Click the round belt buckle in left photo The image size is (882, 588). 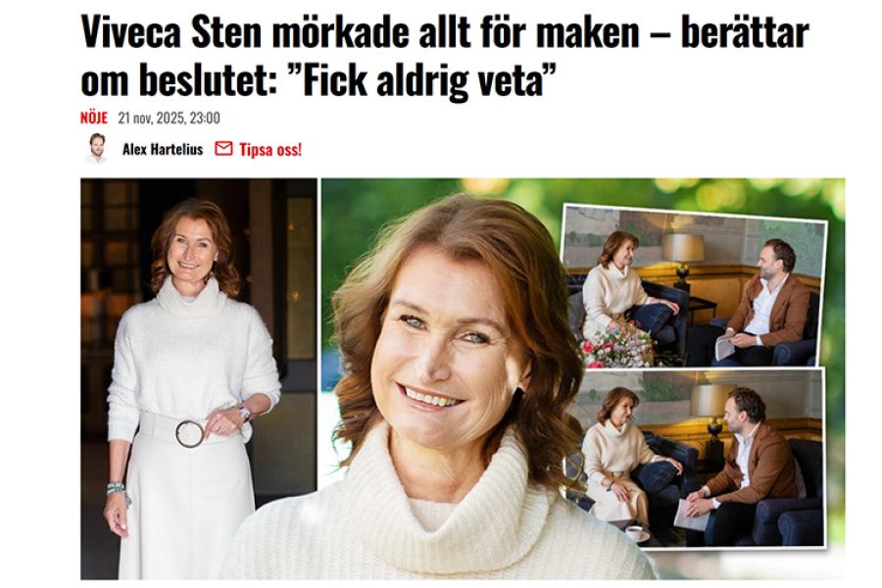point(190,433)
